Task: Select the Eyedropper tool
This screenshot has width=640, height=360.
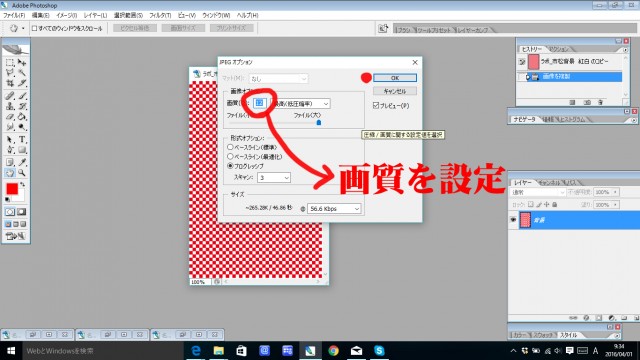Action: click(x=22, y=162)
